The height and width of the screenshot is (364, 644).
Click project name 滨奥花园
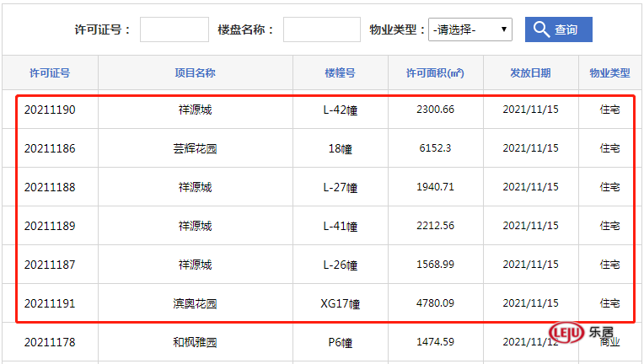pos(195,303)
